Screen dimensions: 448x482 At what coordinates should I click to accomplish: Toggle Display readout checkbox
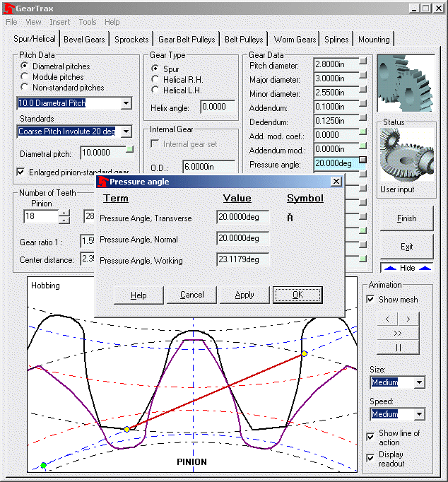(370, 458)
